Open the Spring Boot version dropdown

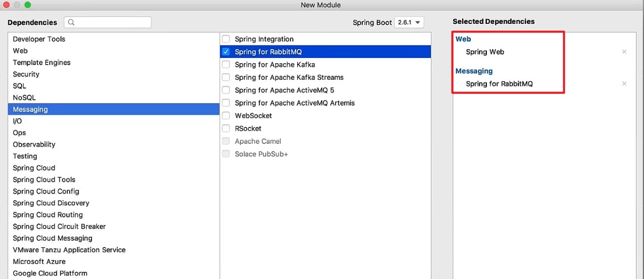tap(409, 22)
